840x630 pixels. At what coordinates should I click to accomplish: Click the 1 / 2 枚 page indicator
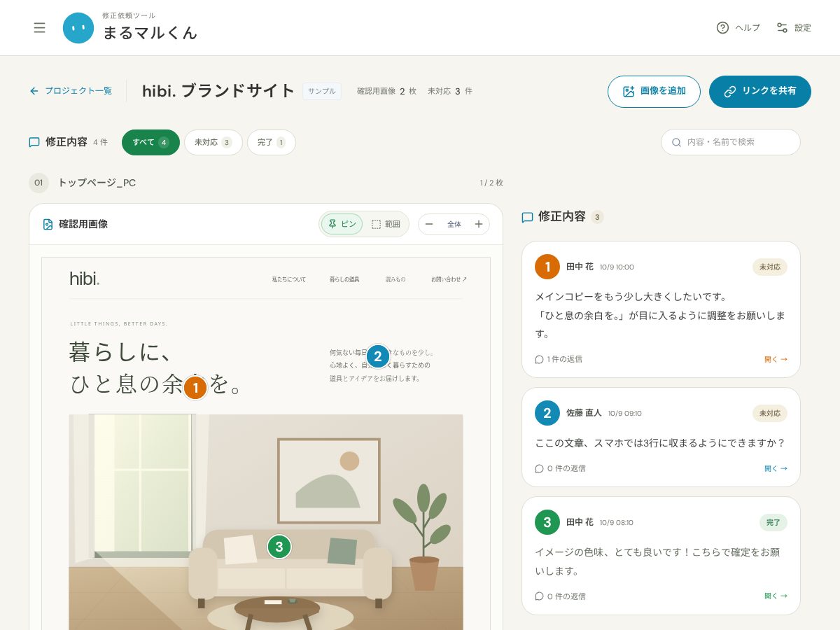[x=491, y=183]
